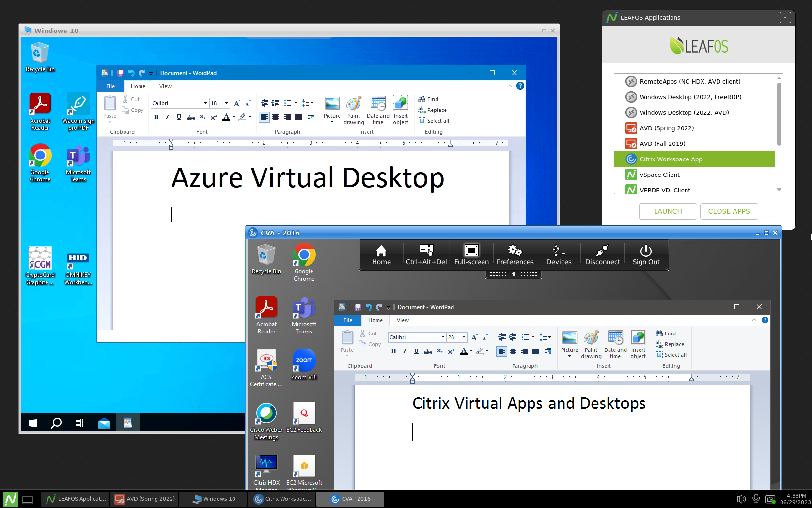
Task: Disconnect the CVA session
Action: (602, 255)
